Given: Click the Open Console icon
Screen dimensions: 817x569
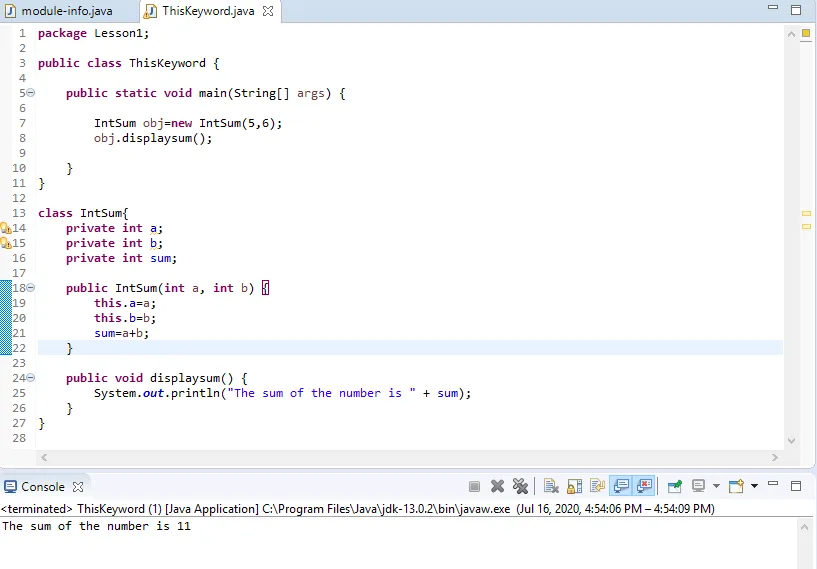Looking at the screenshot, I should coord(736,487).
